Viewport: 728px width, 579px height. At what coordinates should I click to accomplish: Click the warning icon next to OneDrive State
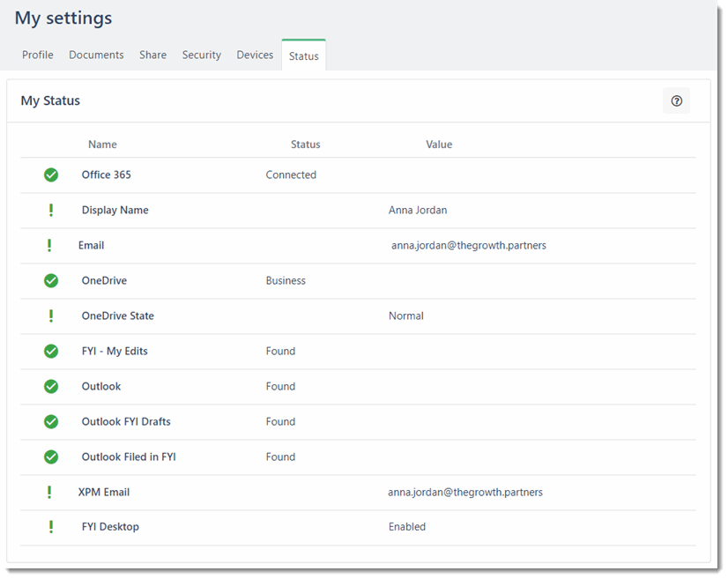point(50,315)
